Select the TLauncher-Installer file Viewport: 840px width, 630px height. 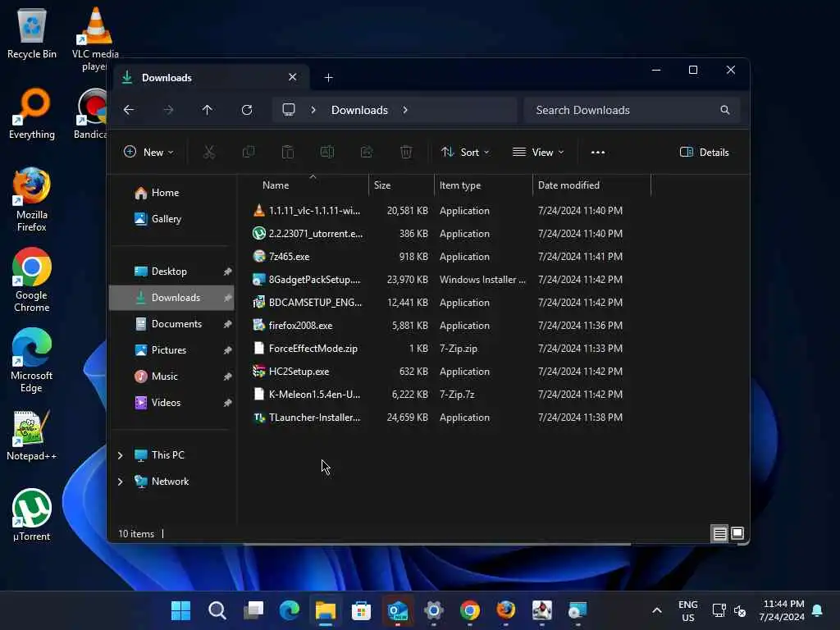(450, 418)
